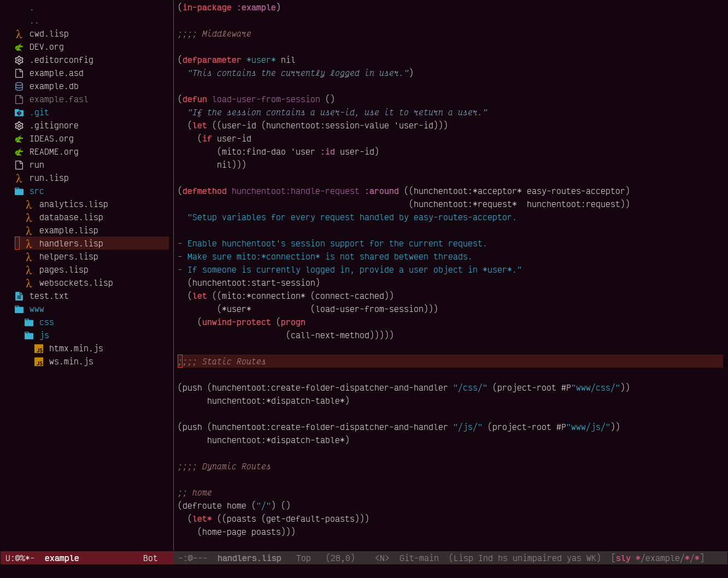
Task: Click the 'Lisp' major mode name
Action: point(463,558)
